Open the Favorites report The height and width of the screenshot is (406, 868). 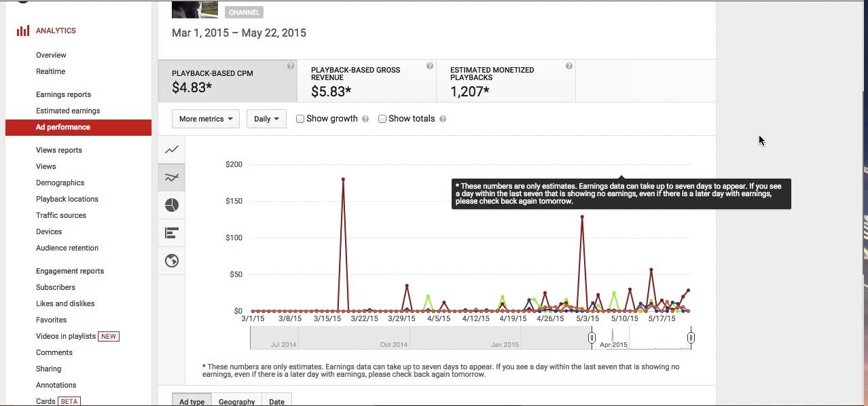point(51,320)
